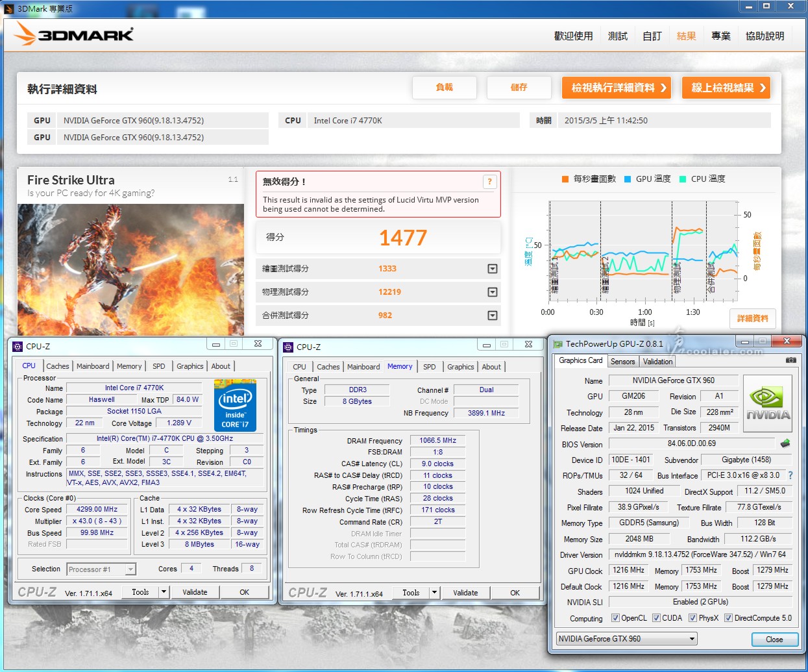Minimize the GPU-Z window
Screen dimensions: 808x672
[745, 341]
